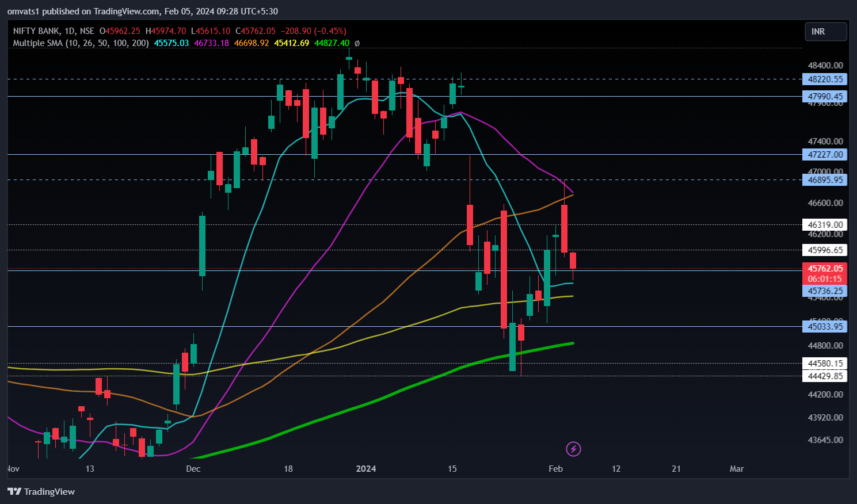
Task: Click the 44429.85 price level label
Action: click(825, 376)
